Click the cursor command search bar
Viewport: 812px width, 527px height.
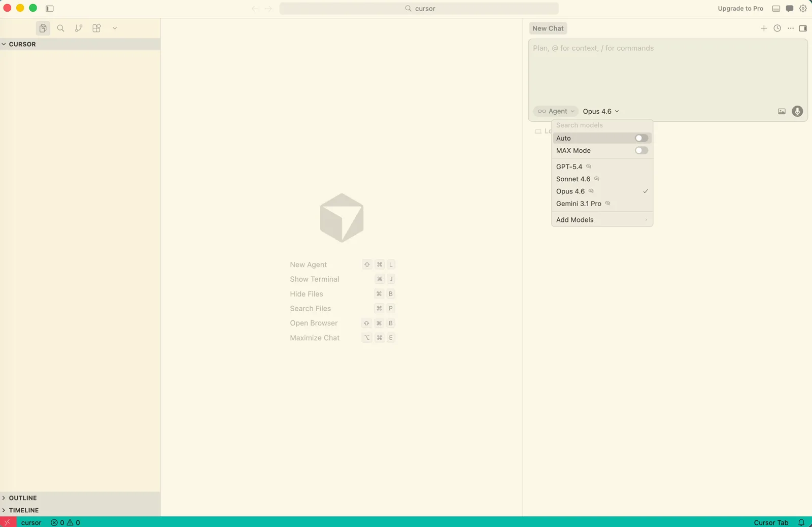coord(419,9)
